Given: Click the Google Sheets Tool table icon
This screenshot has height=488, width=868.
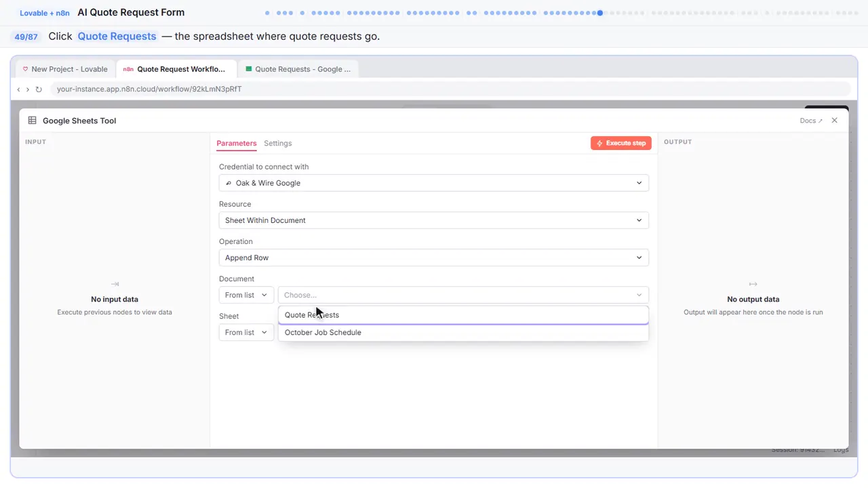Looking at the screenshot, I should pyautogui.click(x=33, y=121).
